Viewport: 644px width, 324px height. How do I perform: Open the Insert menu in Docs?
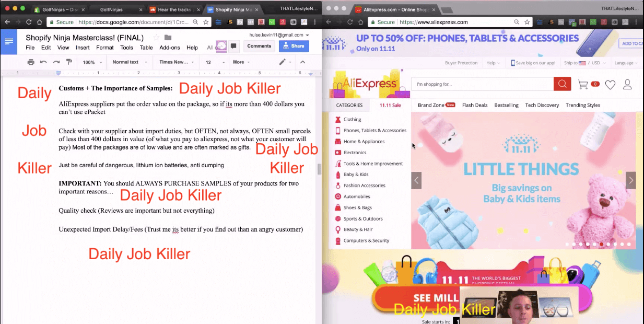coord(83,48)
